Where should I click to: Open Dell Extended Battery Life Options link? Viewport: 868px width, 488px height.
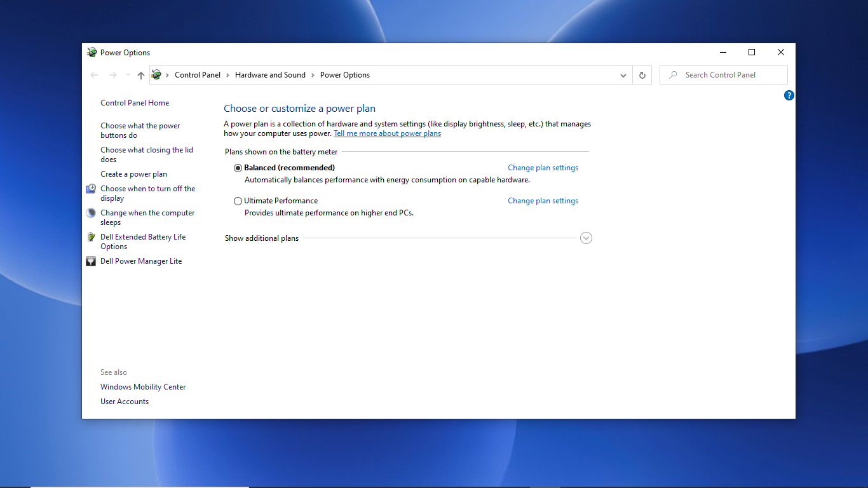pyautogui.click(x=143, y=241)
